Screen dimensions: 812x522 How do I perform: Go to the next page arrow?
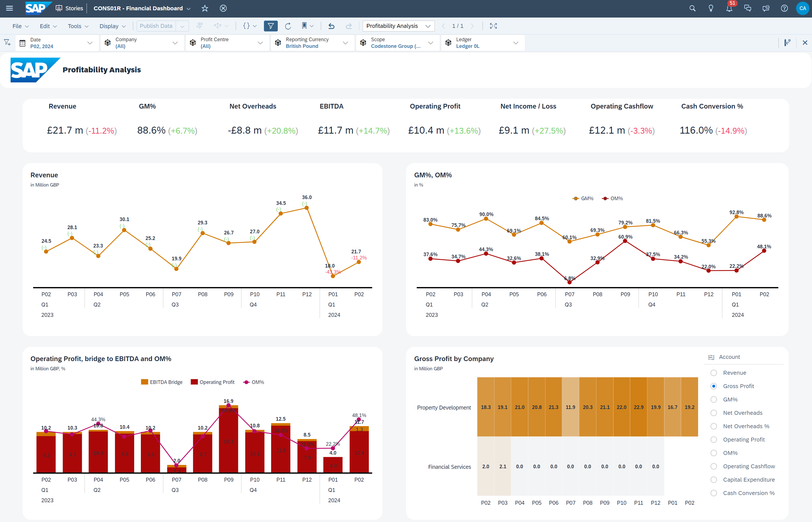point(472,26)
